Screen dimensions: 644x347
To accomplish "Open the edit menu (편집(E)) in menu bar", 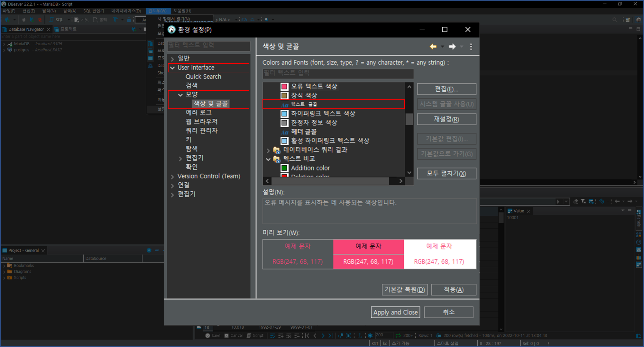I will pyautogui.click(x=29, y=11).
